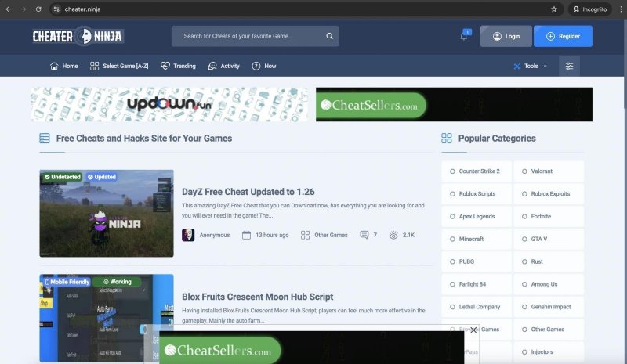The width and height of the screenshot is (627, 364).
Task: Click the search magnifier icon
Action: click(x=330, y=36)
